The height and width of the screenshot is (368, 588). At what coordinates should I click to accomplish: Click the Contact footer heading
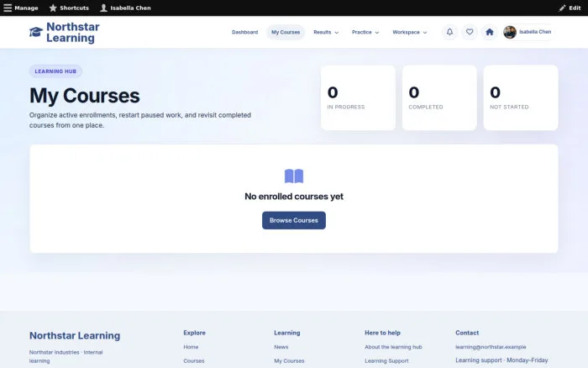click(467, 333)
